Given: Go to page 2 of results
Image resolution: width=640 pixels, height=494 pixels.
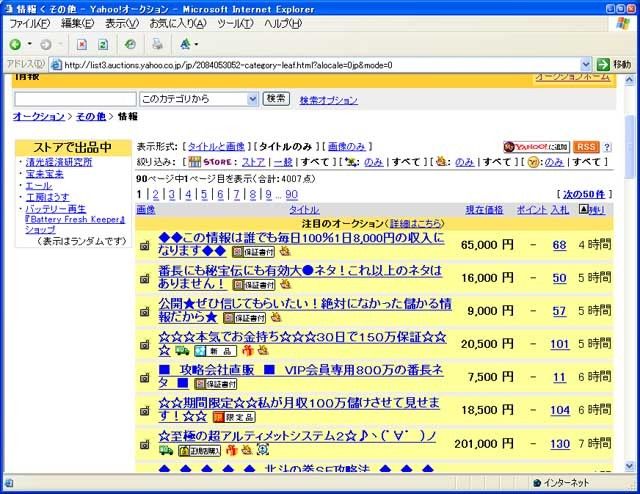Looking at the screenshot, I should [156, 195].
